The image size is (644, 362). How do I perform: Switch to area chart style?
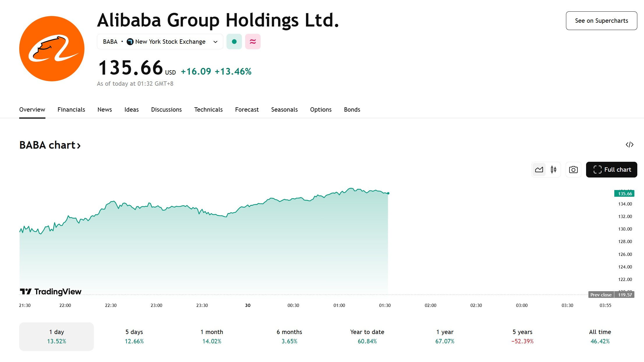pos(539,170)
